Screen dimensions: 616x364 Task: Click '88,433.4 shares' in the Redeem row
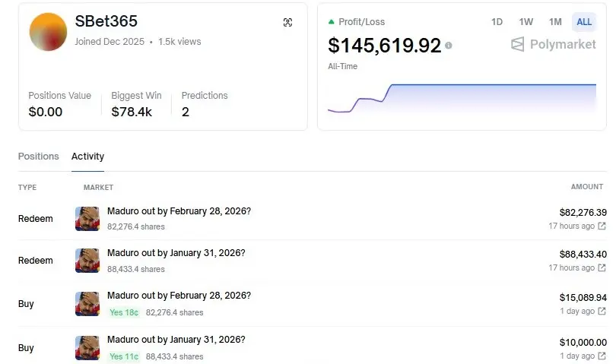pyautogui.click(x=136, y=269)
